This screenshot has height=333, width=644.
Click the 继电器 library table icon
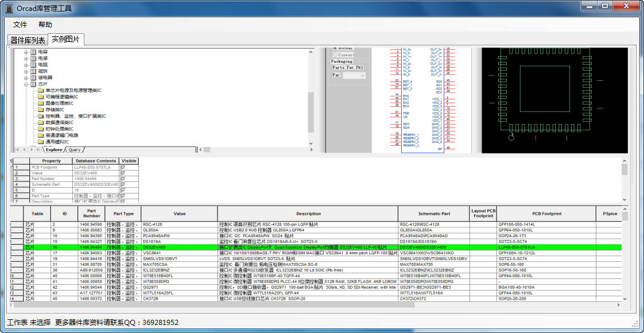(x=33, y=78)
